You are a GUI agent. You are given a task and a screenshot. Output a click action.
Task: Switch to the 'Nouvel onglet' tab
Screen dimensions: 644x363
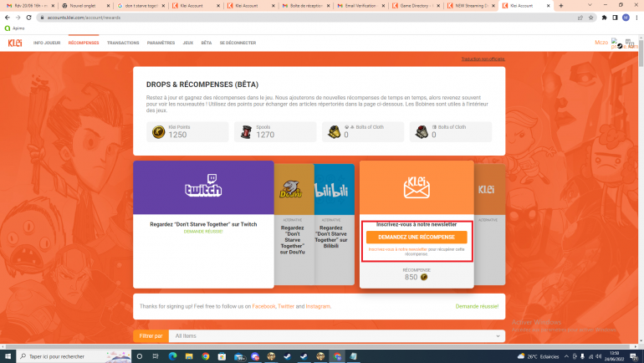coord(84,6)
